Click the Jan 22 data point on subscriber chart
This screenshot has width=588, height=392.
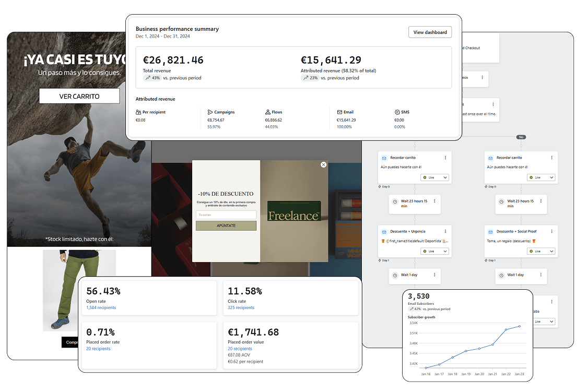pos(506,330)
